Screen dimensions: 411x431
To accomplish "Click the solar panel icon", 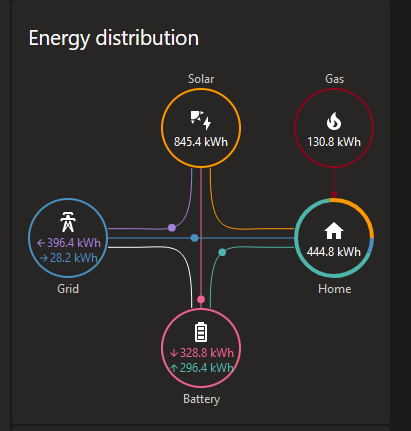I will [201, 120].
